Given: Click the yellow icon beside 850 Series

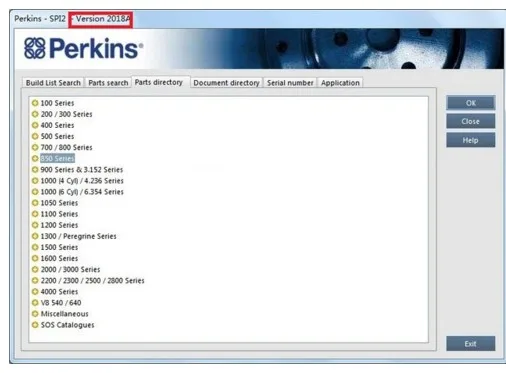Looking at the screenshot, I should (x=35, y=158).
